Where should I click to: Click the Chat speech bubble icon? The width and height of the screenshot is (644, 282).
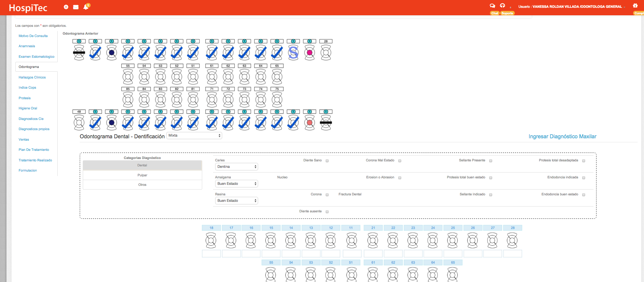pyautogui.click(x=492, y=6)
